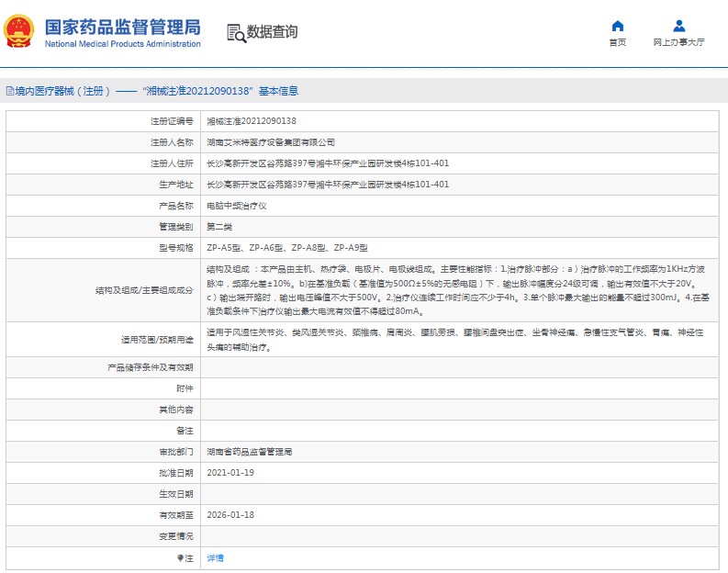
Task: Click the 产品储存条件及有效期 label
Action: tap(150, 367)
